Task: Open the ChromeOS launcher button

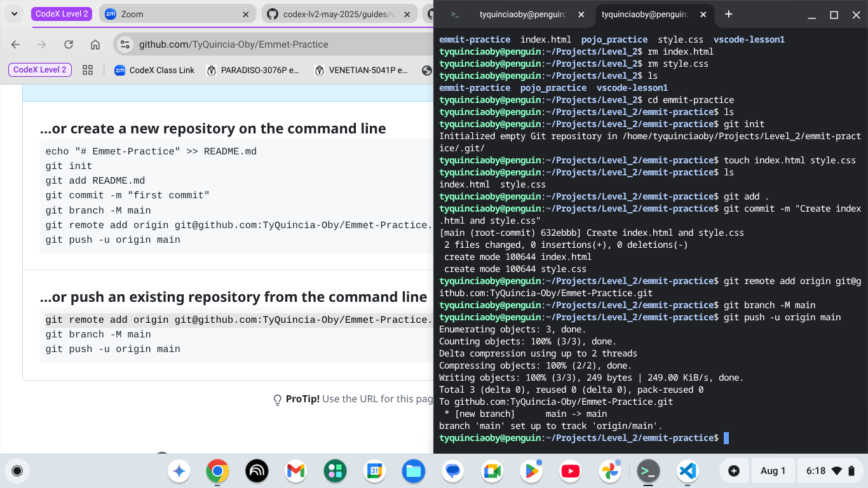Action: tap(17, 471)
